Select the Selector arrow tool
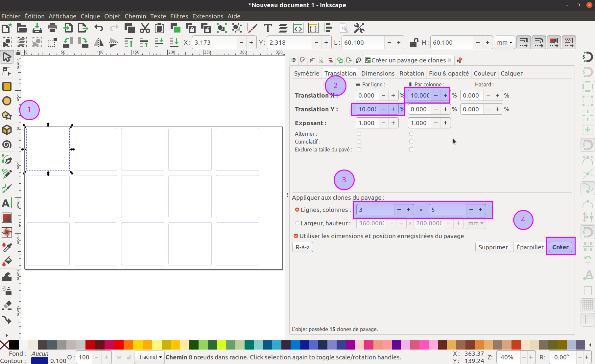This screenshot has width=595, height=364. [x=7, y=57]
